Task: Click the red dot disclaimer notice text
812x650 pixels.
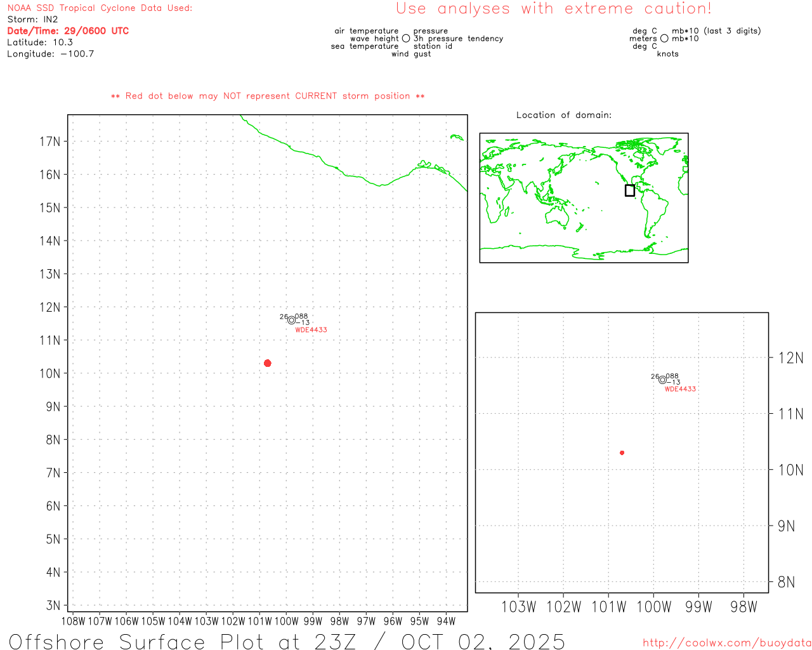Action: tap(268, 96)
